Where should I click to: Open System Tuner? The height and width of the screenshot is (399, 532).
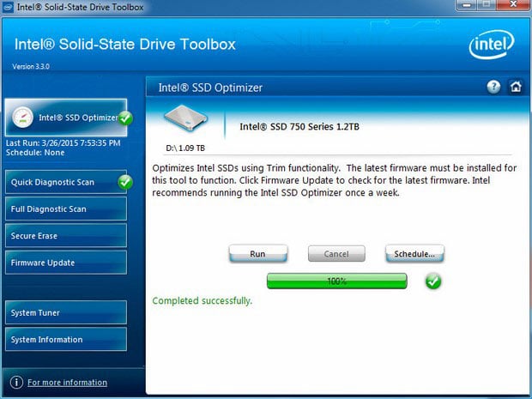[65, 312]
